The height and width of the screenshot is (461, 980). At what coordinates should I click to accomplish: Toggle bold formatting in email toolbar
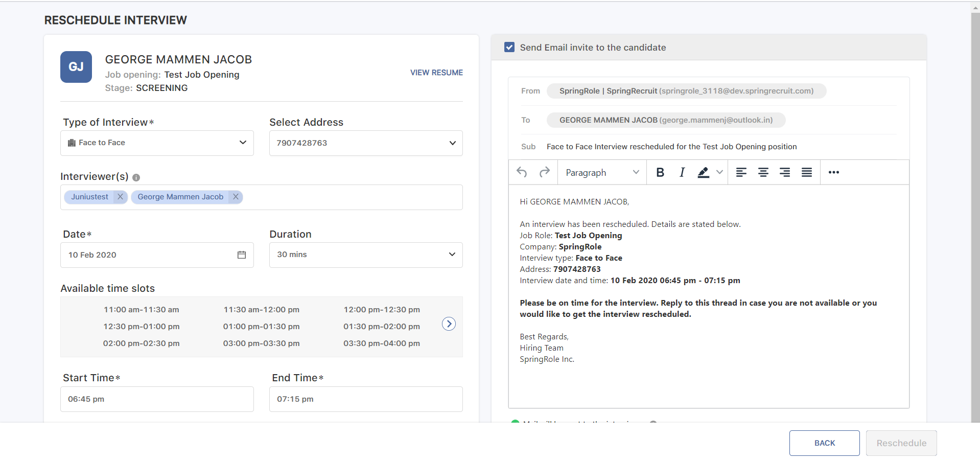click(x=660, y=172)
